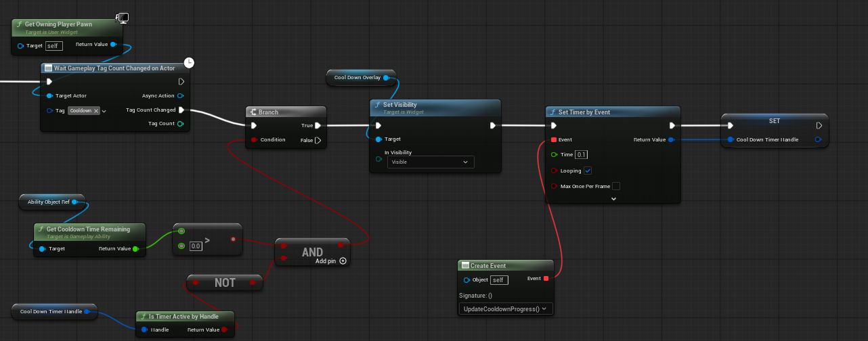Select the Branch node by its title
Viewport: 868px width, 341px height.
pyautogui.click(x=269, y=112)
